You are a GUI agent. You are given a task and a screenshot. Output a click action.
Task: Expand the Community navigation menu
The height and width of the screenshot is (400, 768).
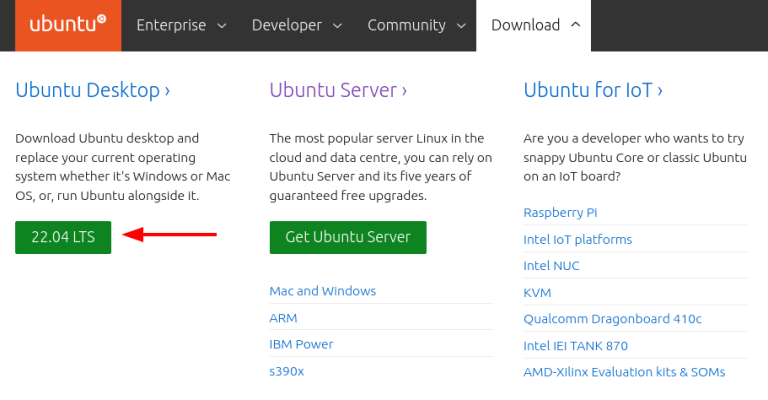[x=414, y=25]
